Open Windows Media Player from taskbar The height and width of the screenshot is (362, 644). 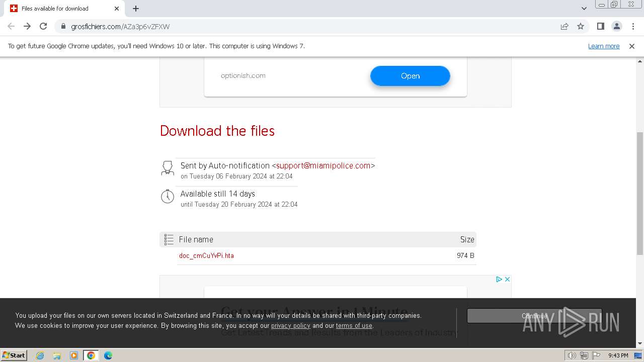pyautogui.click(x=74, y=355)
